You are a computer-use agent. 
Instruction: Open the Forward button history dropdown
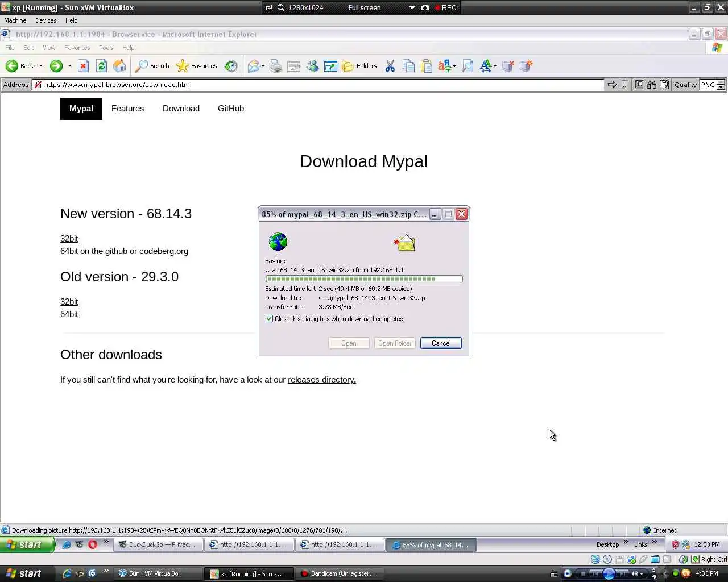pyautogui.click(x=69, y=66)
